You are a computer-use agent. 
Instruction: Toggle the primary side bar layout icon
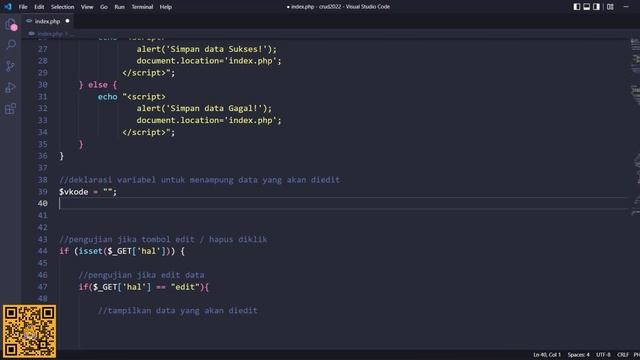(577, 7)
